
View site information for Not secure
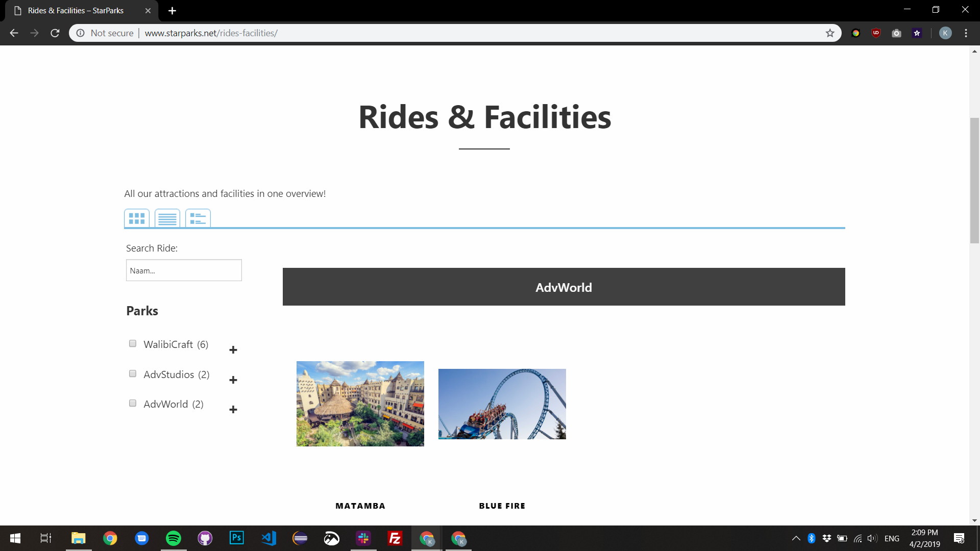(x=105, y=33)
